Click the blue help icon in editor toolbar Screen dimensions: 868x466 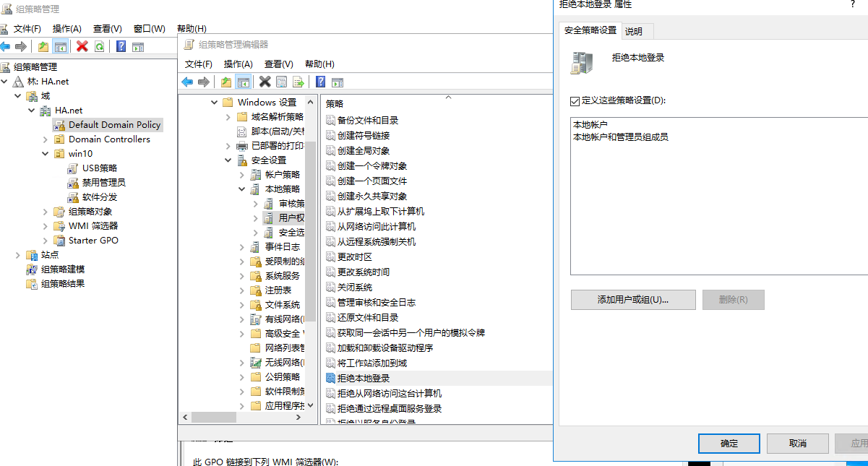(320, 82)
